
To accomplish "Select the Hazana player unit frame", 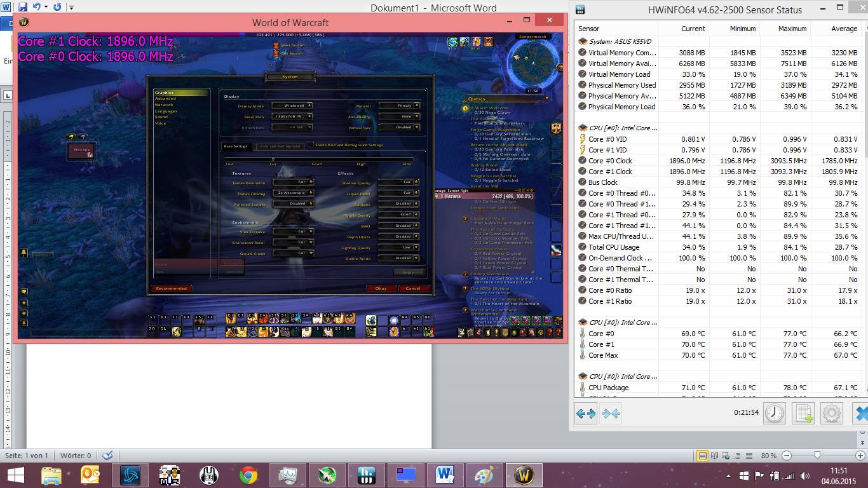I will point(82,151).
